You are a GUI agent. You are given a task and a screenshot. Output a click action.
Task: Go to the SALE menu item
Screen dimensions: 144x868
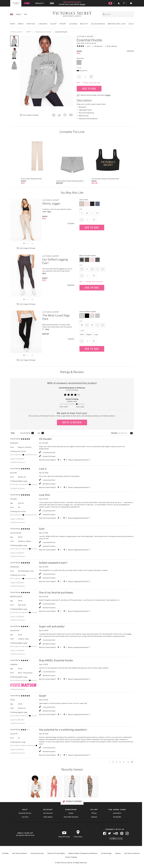(x=131, y=24)
